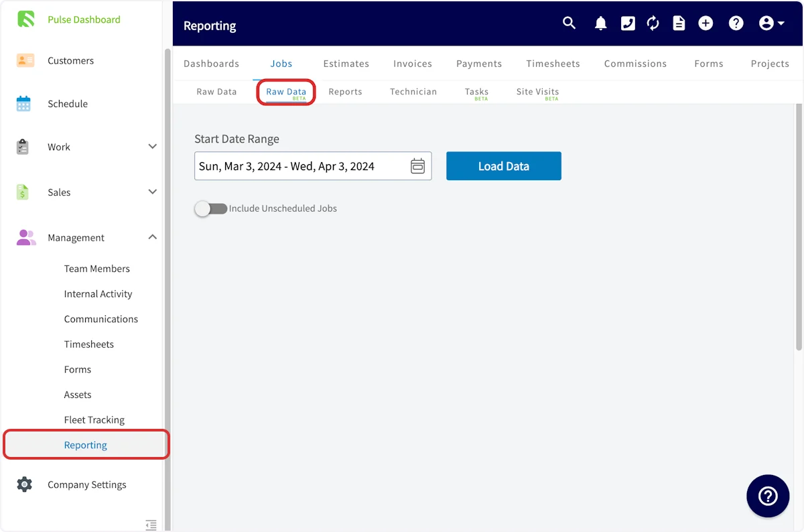The width and height of the screenshot is (804, 532).
Task: Go to Team Members
Action: 97,269
